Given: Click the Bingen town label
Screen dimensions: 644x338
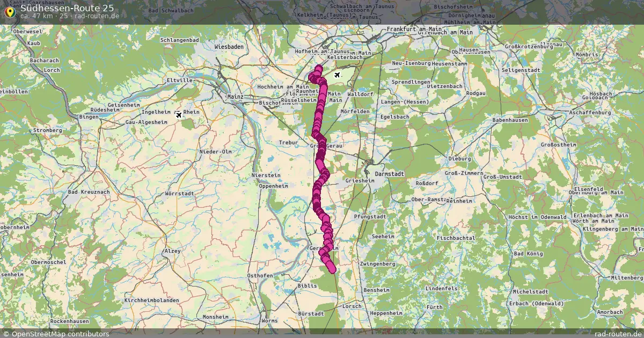Looking at the screenshot, I should [89, 116].
